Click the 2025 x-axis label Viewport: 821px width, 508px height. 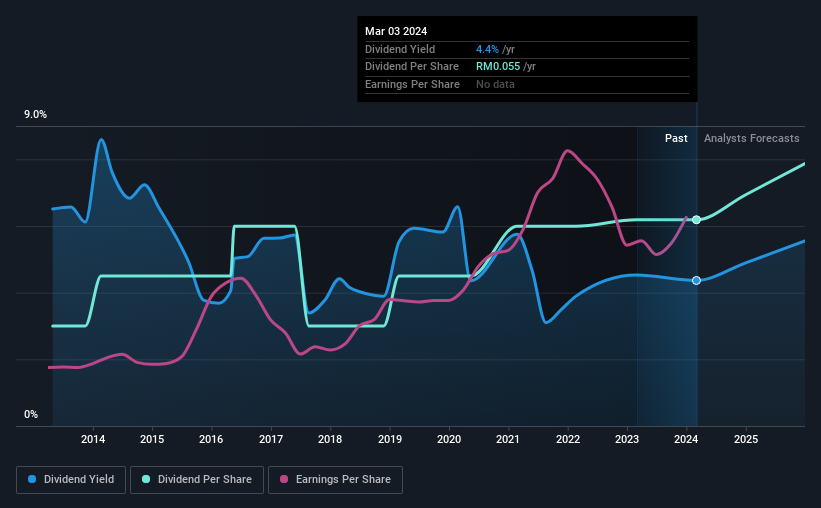(x=746, y=439)
